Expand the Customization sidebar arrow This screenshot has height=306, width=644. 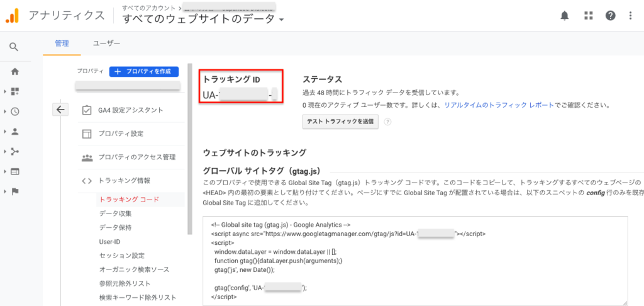click(4, 91)
